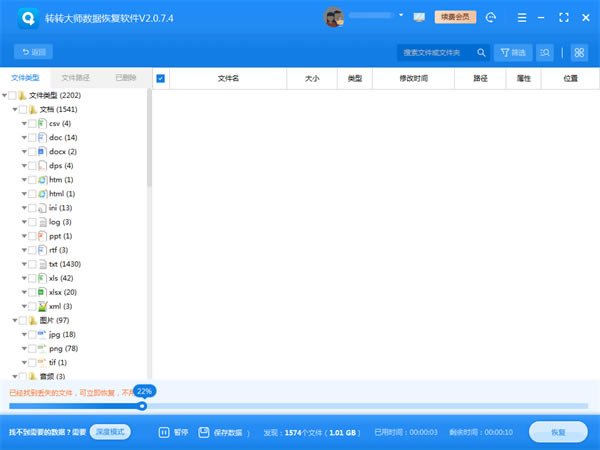600x450 pixels.
Task: Open the account dropdown arrow
Action: click(401, 17)
